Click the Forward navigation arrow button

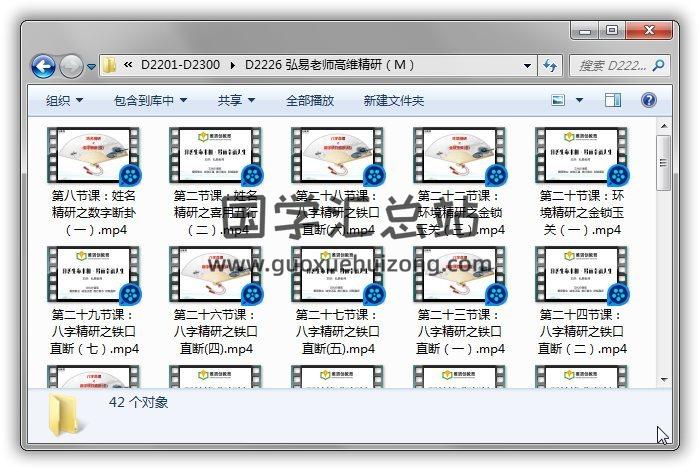pos(70,66)
